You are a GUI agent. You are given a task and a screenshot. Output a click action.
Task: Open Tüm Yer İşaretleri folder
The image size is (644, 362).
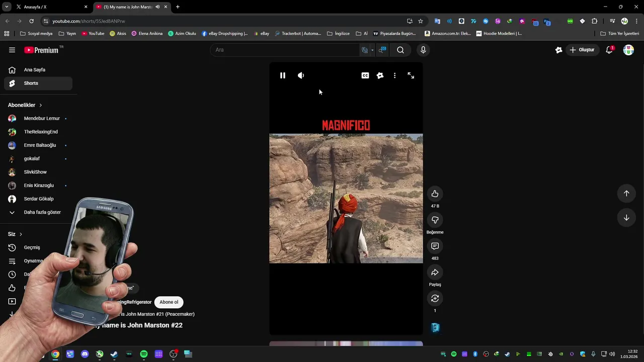(x=619, y=34)
